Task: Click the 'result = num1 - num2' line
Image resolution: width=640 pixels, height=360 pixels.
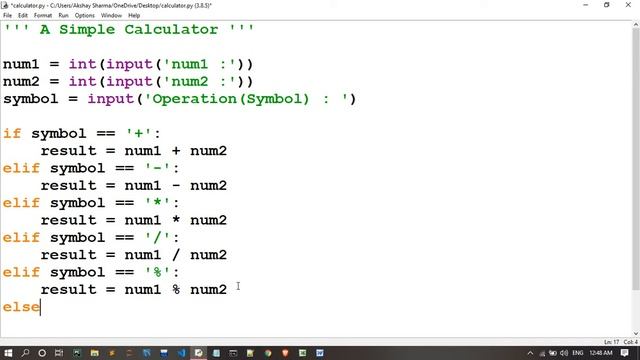Action: [x=133, y=186]
